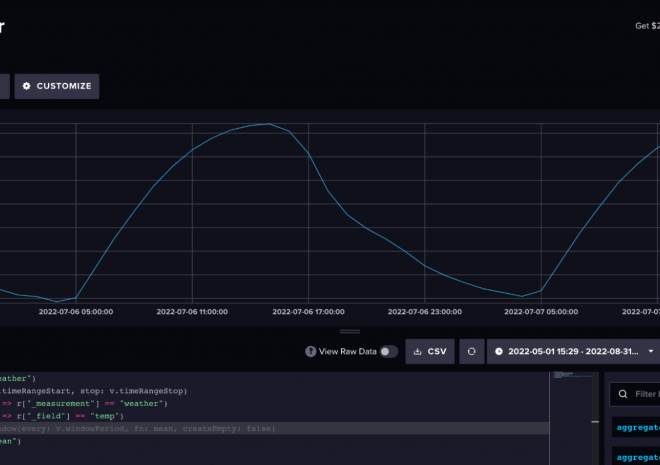The height and width of the screenshot is (465, 660).
Task: Click the Filter functions search field
Action: 635,394
